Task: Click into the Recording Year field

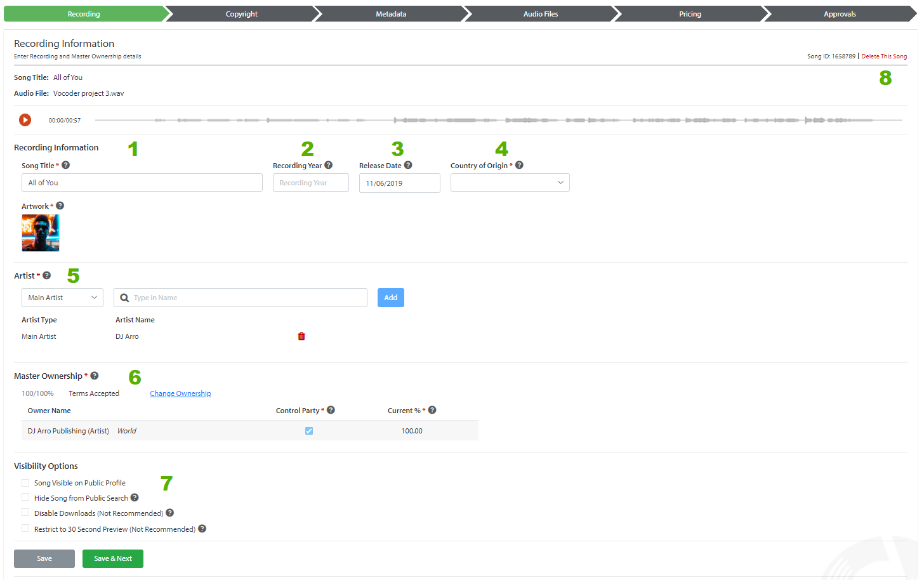Action: click(x=311, y=183)
